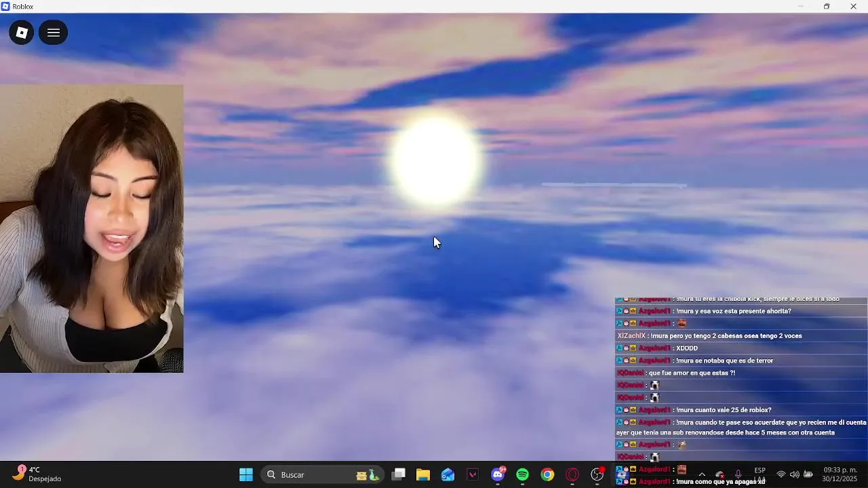868x488 pixels.
Task: Open Google Chrome from the taskbar
Action: point(547,474)
